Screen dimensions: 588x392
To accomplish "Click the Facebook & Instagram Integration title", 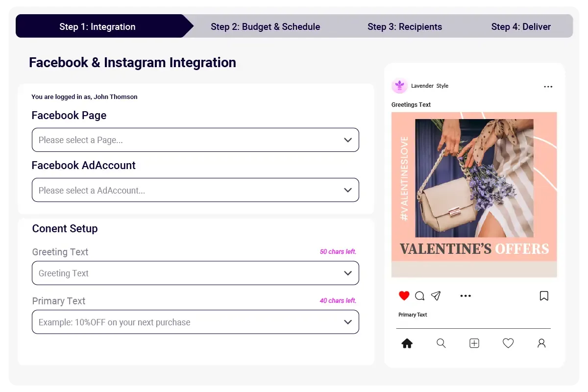I will click(132, 62).
